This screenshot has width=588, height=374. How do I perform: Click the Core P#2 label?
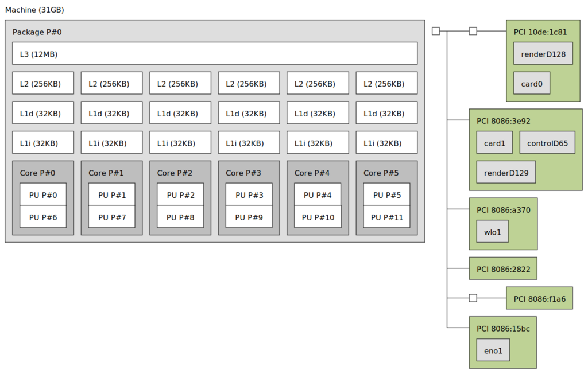tap(175, 173)
